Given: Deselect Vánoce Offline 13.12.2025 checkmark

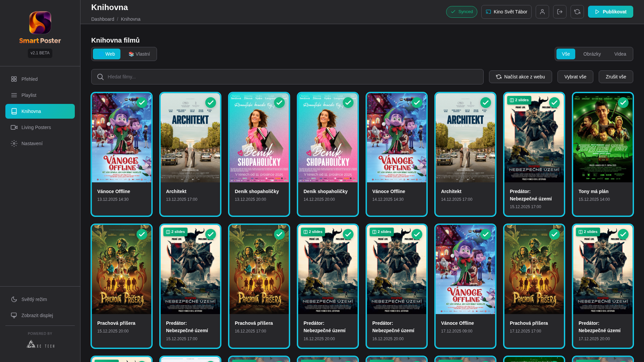Looking at the screenshot, I should point(142,103).
